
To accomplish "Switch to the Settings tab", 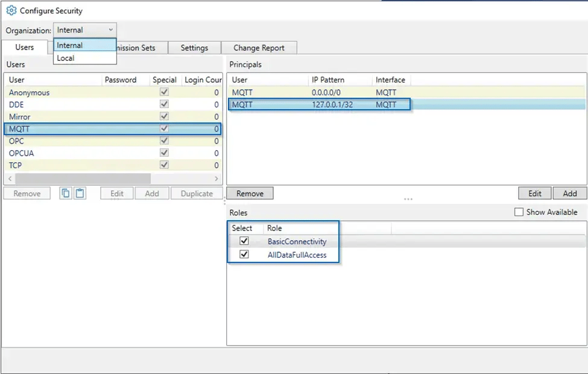I will click(194, 47).
